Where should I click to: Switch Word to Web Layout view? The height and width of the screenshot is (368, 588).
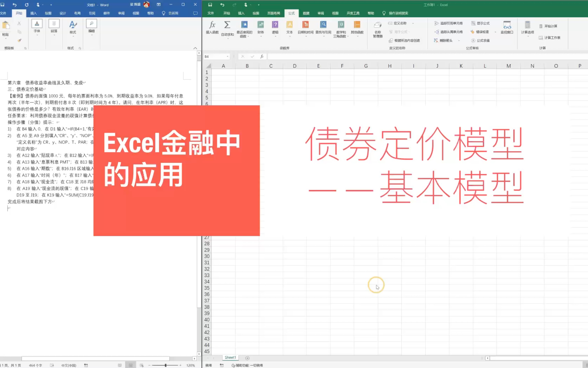[141, 365]
